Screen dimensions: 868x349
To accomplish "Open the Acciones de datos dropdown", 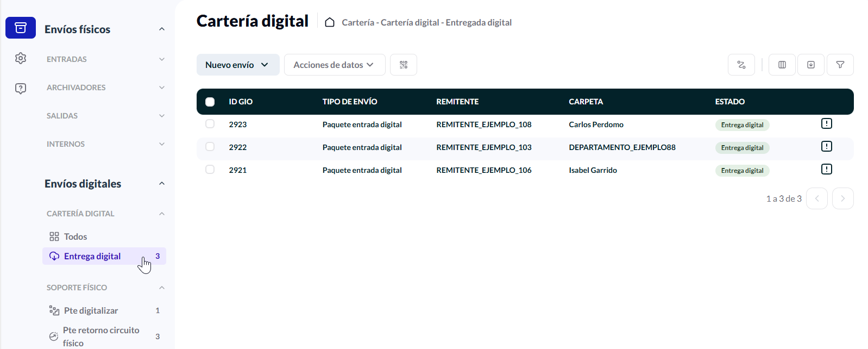I will click(335, 65).
